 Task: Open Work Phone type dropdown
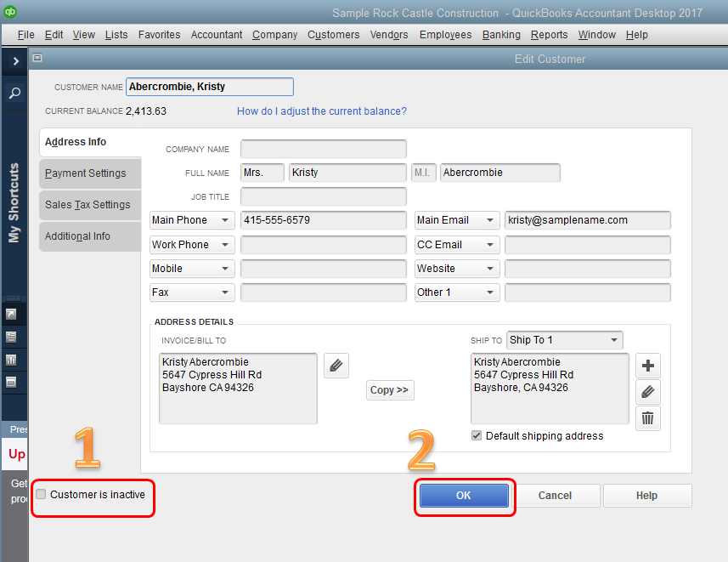pyautogui.click(x=192, y=245)
